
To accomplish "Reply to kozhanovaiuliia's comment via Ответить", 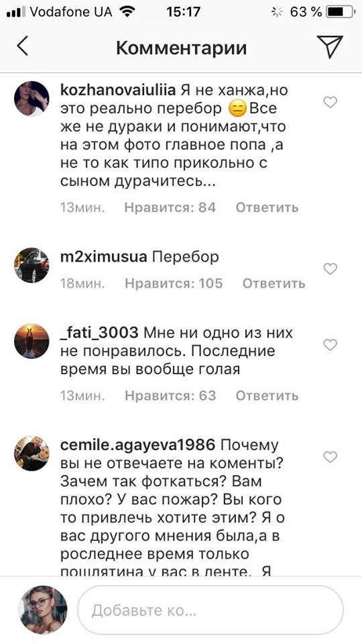I will [x=267, y=207].
